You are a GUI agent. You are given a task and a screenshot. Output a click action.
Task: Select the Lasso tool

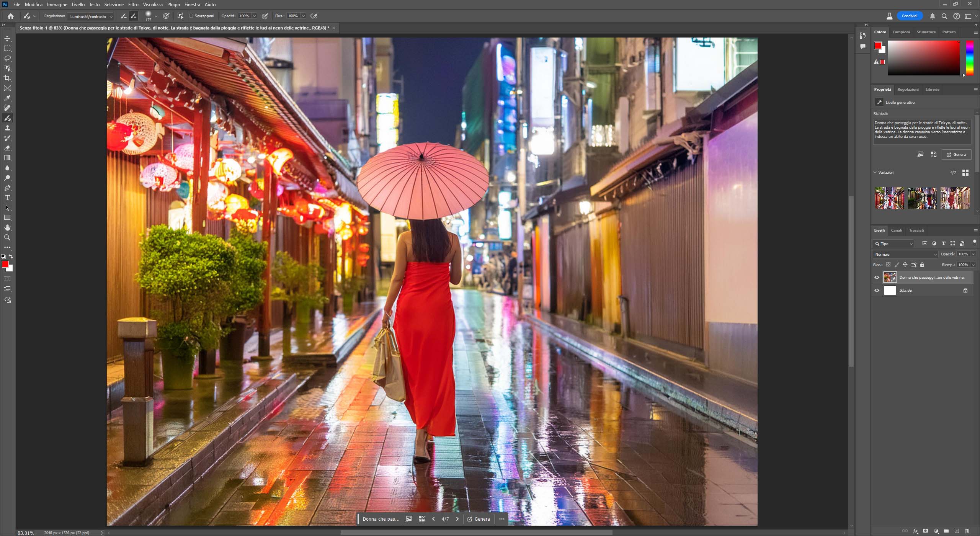7,58
